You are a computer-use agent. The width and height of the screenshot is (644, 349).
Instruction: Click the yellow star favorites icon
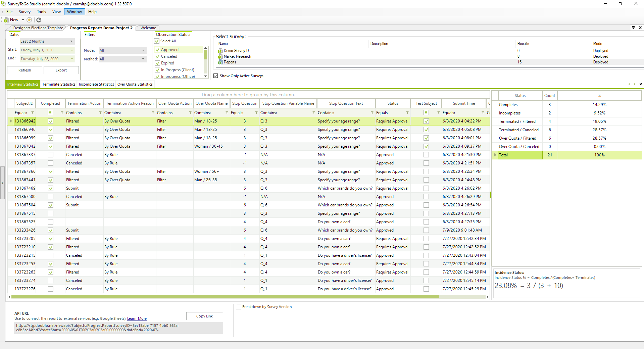tap(29, 20)
